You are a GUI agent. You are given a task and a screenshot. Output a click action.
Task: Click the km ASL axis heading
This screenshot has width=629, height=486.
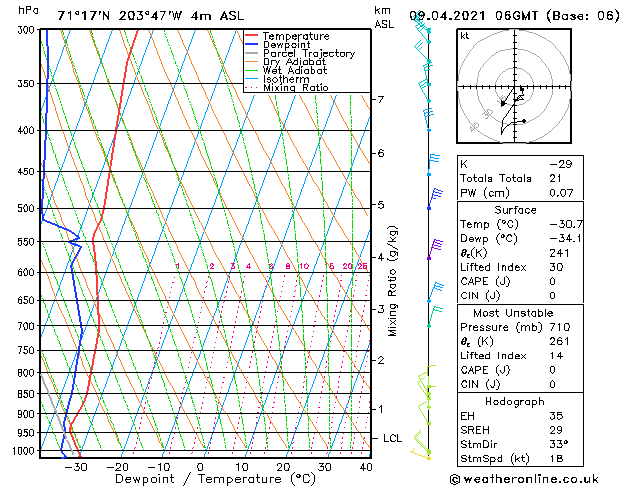point(384,17)
